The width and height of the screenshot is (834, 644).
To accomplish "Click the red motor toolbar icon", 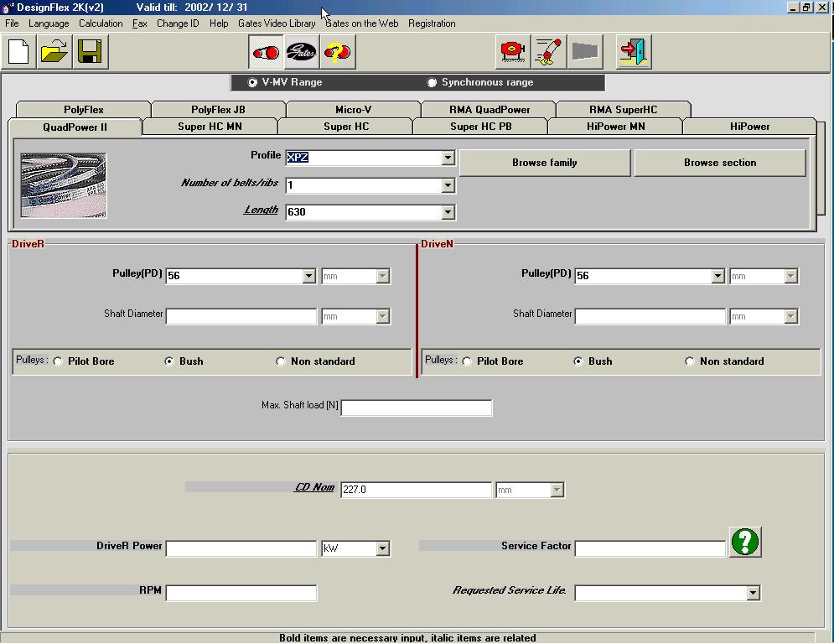I will coord(513,52).
